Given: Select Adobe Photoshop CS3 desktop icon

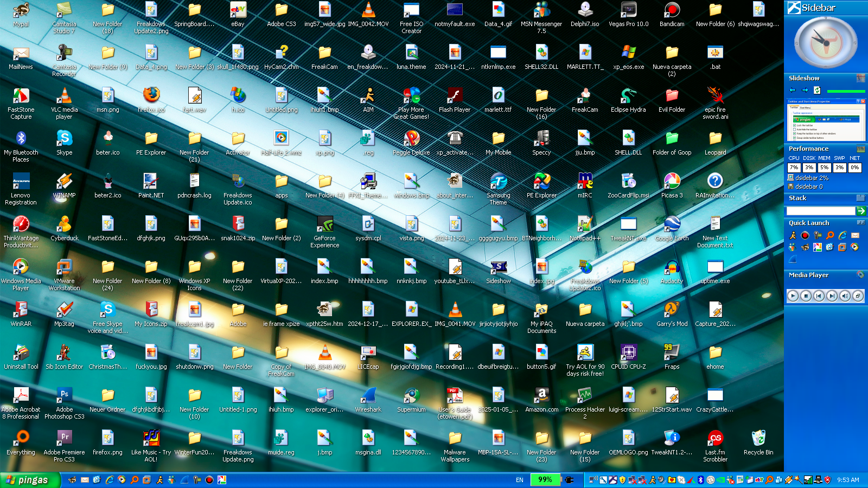Looking at the screenshot, I should (x=64, y=403).
